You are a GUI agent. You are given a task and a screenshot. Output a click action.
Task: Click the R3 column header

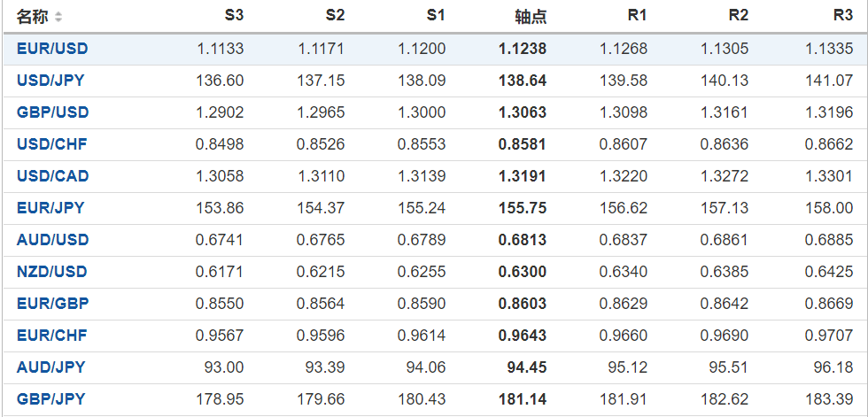tap(842, 16)
